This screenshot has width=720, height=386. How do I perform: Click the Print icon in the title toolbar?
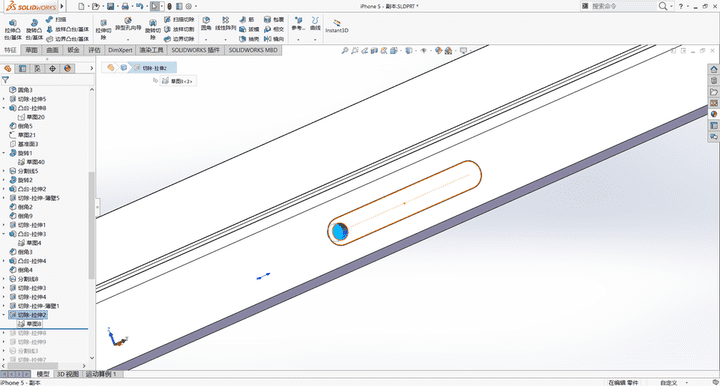[125, 6]
